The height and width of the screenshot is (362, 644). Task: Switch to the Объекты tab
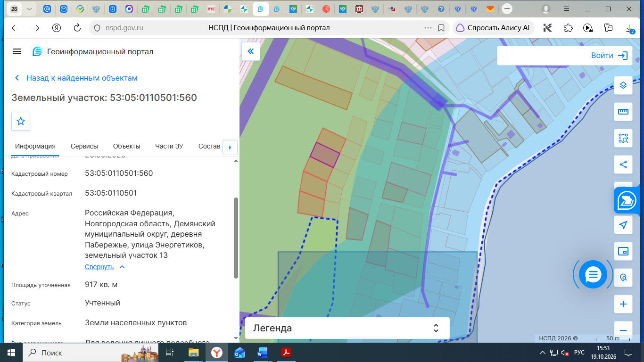coord(127,146)
